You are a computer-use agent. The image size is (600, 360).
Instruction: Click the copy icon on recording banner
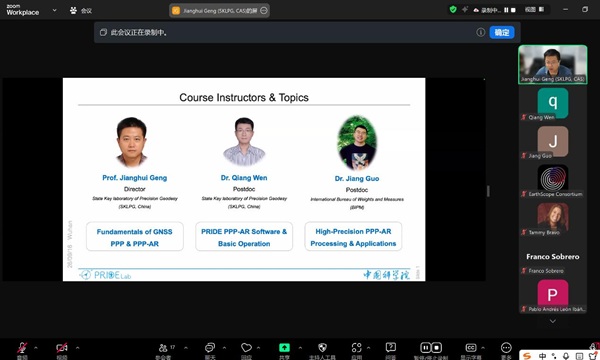tap(103, 33)
